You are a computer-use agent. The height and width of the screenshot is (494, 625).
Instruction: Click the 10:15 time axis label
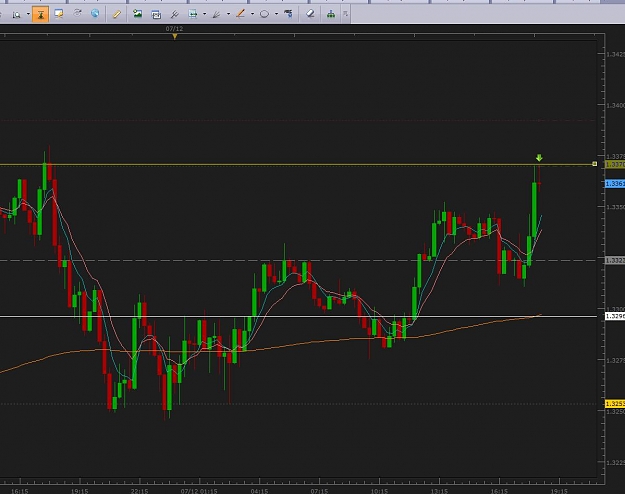pyautogui.click(x=379, y=491)
